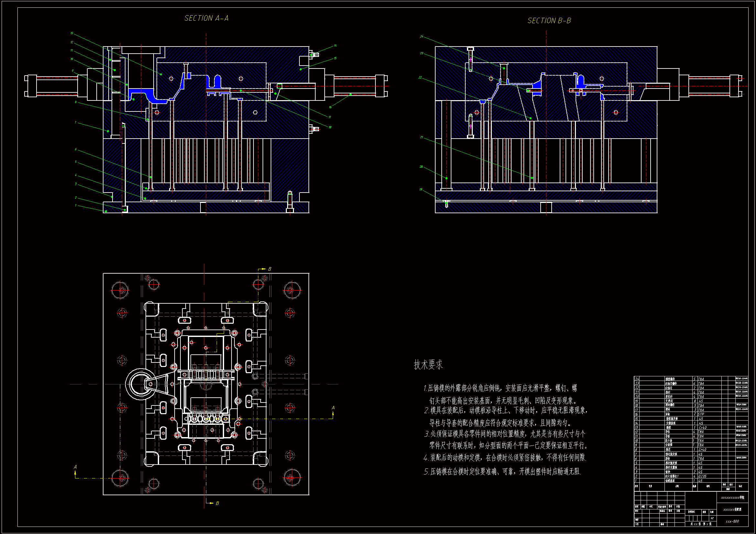Select the xxx-000 drawing number cell
The width and height of the screenshot is (756, 534).
pyautogui.click(x=732, y=521)
